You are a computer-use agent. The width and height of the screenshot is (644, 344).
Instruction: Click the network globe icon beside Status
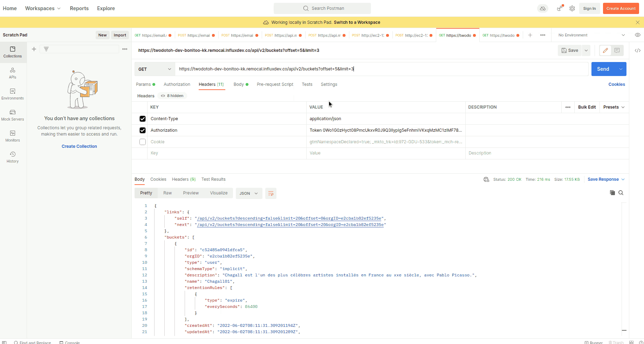486,179
